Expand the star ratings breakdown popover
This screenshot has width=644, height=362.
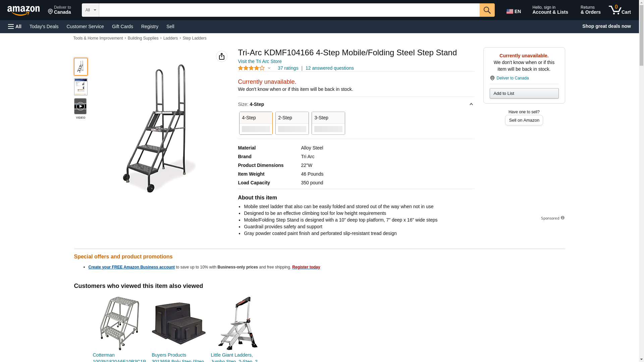tap(269, 68)
